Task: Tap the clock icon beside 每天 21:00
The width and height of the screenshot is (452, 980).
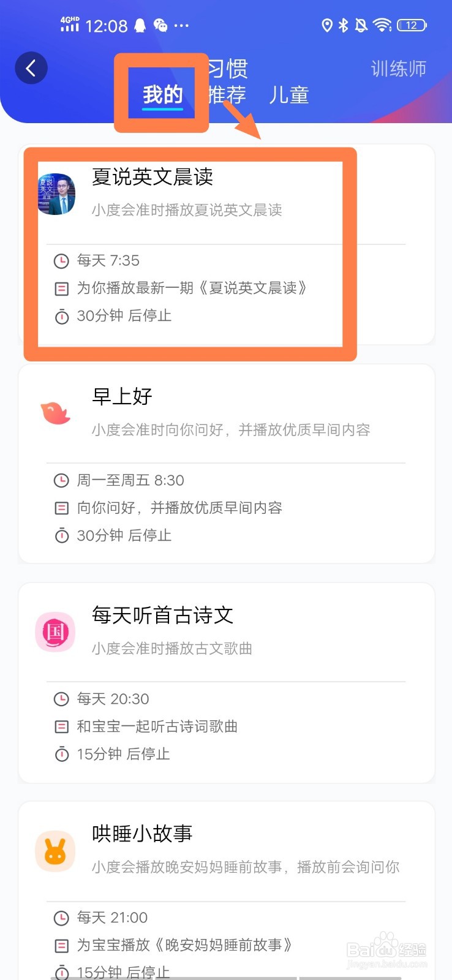Action: pyautogui.click(x=61, y=918)
